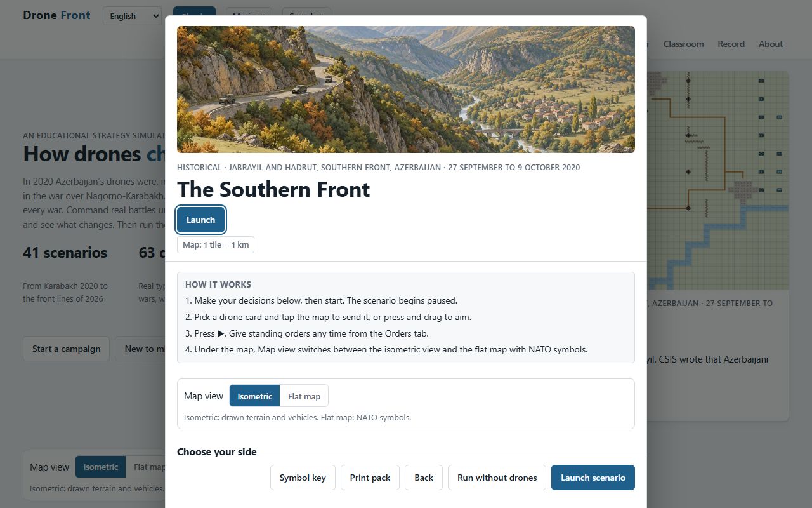Click the Print pack button
This screenshot has height=508, width=812.
(370, 478)
